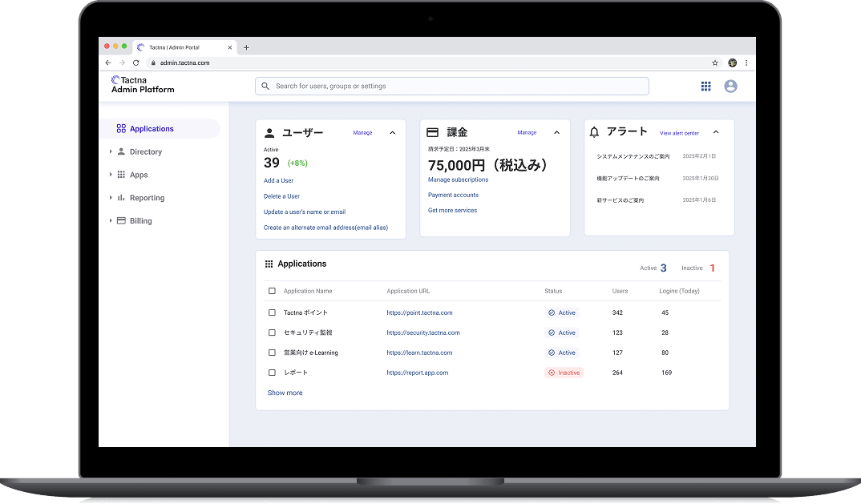Reload the page with the refresh icon
This screenshot has height=504, width=861.
tap(136, 62)
